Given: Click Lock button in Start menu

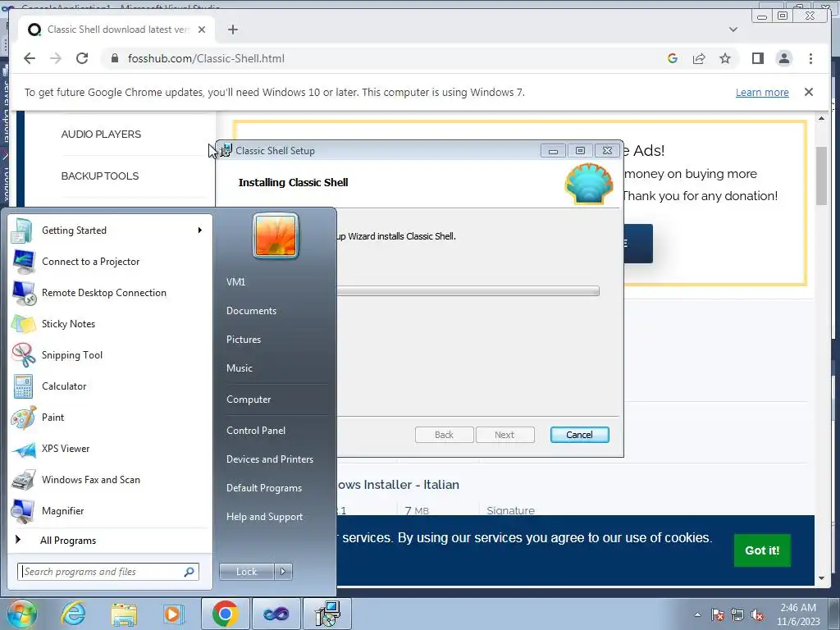Looking at the screenshot, I should point(247,572).
